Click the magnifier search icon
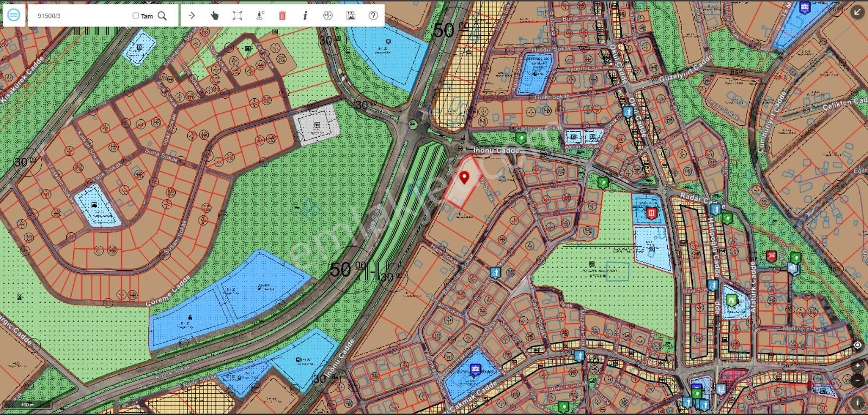868x415 pixels. 162,16
